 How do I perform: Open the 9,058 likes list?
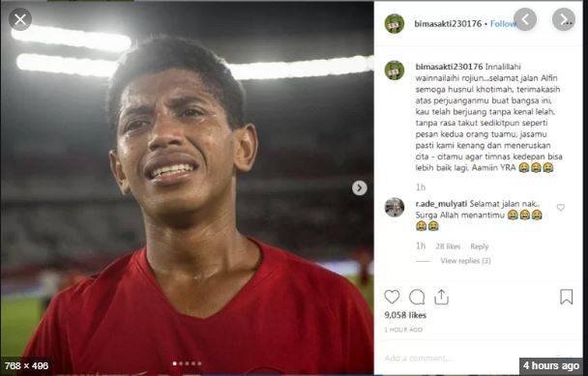pyautogui.click(x=405, y=315)
